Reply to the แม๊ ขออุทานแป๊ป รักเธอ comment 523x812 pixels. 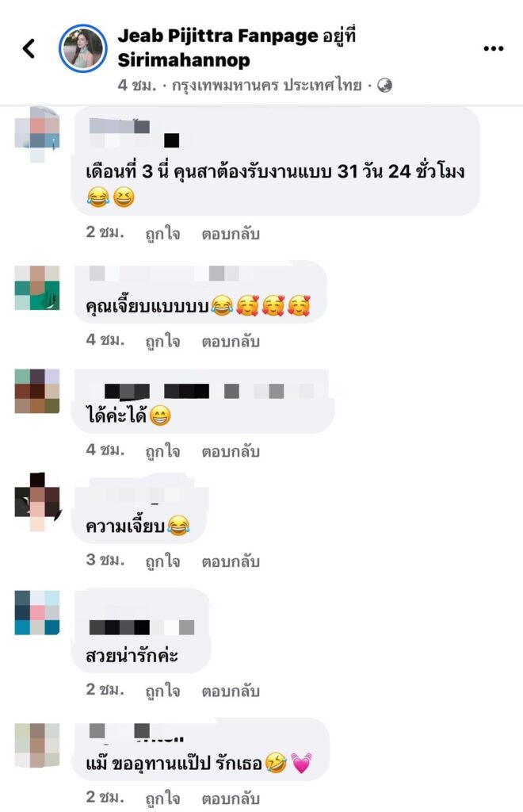click(x=231, y=799)
